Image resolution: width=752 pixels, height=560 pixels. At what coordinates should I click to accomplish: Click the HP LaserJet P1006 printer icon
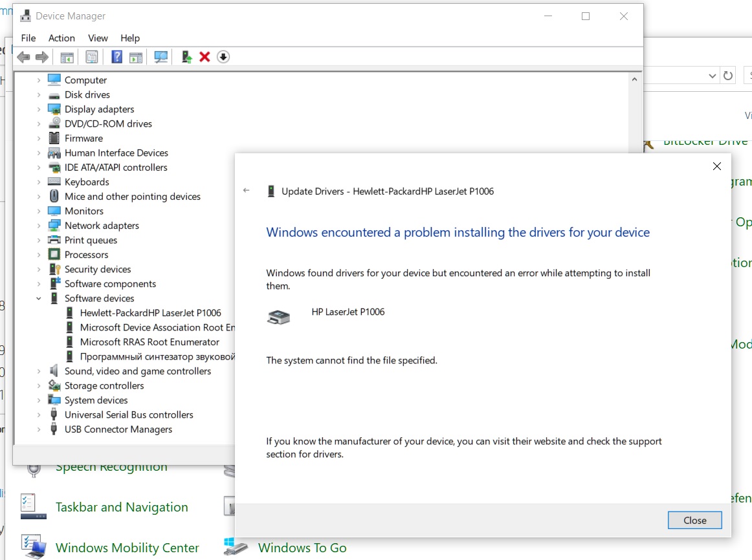click(x=278, y=317)
